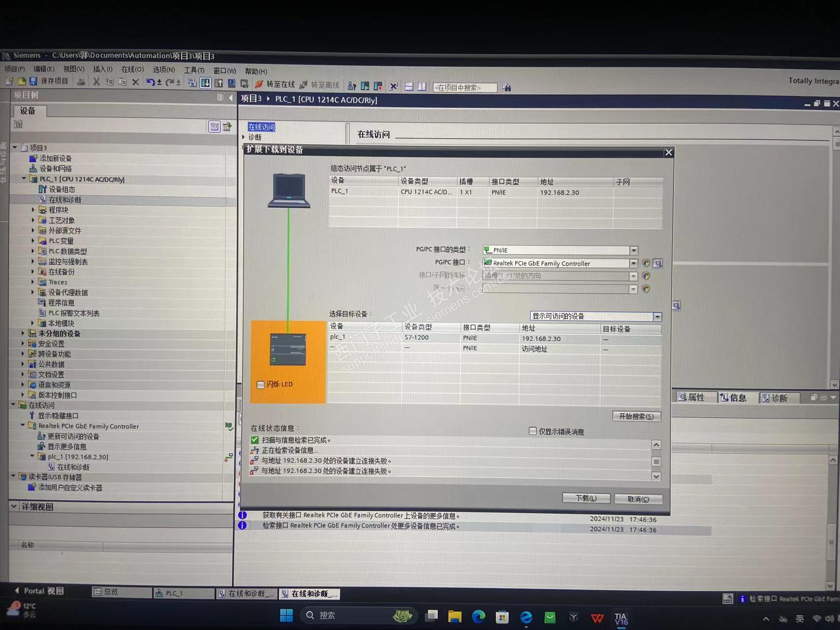
Task: Open the 显示可访问的设备 dropdown
Action: point(657,316)
